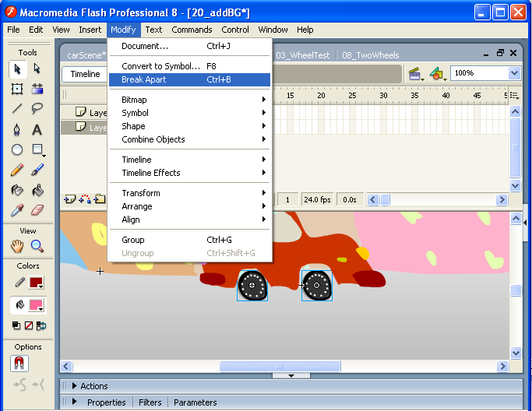Image resolution: width=532 pixels, height=411 pixels.
Task: Click the Timeline button
Action: point(86,74)
